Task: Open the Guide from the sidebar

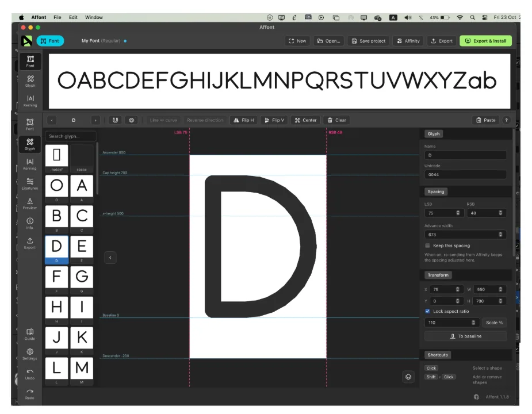Action: tap(30, 334)
